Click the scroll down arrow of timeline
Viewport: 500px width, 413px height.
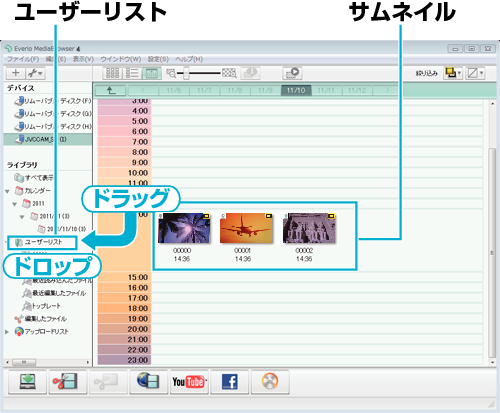(x=492, y=362)
